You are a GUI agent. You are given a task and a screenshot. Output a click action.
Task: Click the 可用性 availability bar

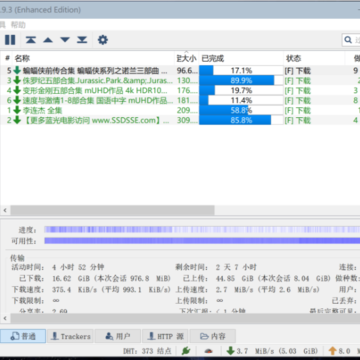202,241
